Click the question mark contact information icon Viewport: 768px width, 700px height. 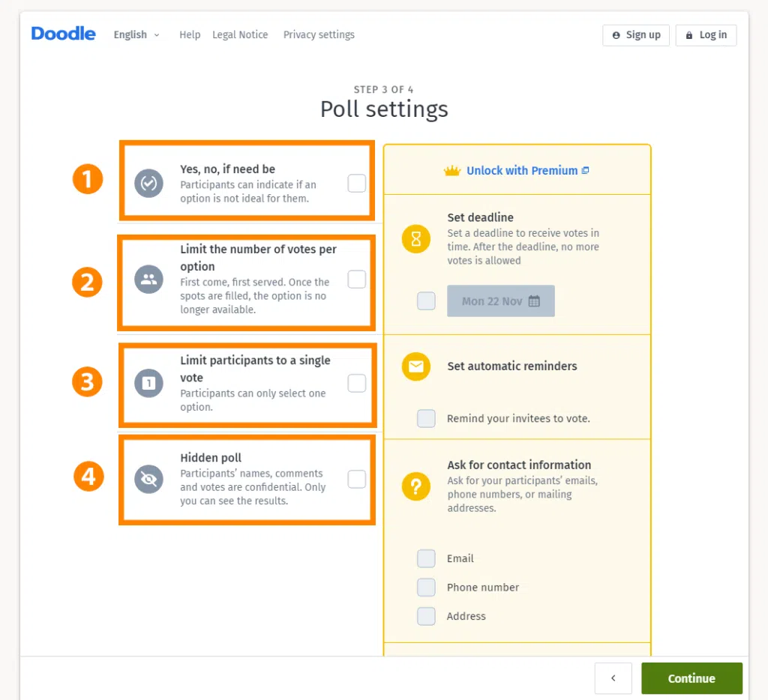[416, 486]
